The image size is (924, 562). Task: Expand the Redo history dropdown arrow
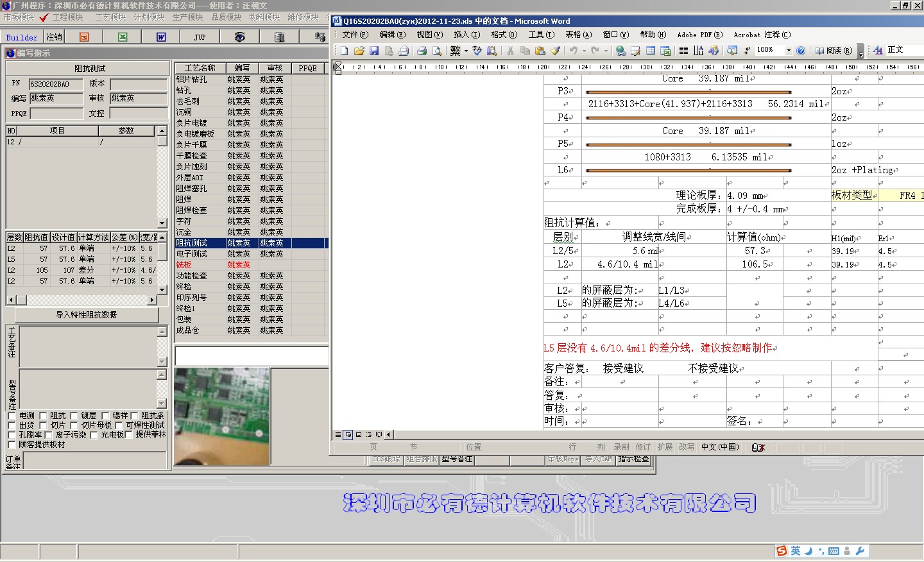[606, 51]
